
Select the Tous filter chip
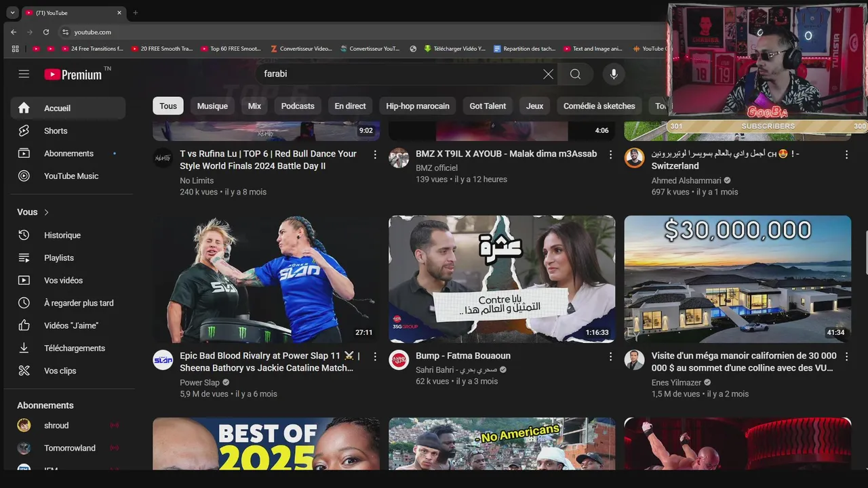(x=168, y=106)
